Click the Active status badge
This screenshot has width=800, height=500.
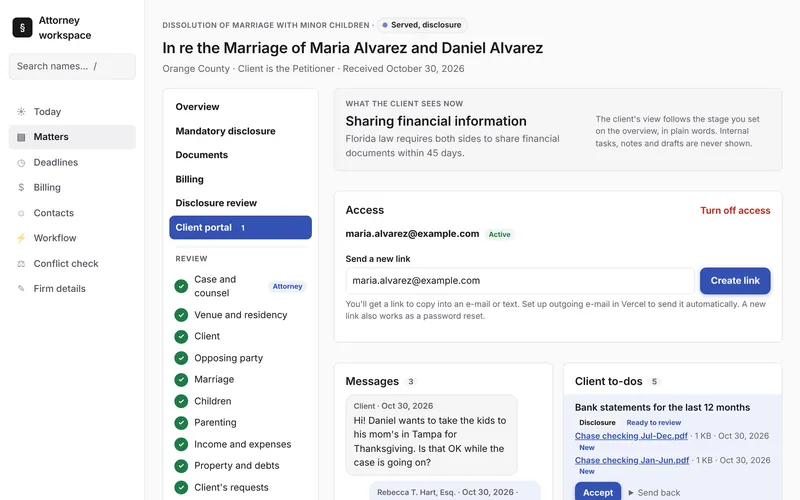coord(499,235)
